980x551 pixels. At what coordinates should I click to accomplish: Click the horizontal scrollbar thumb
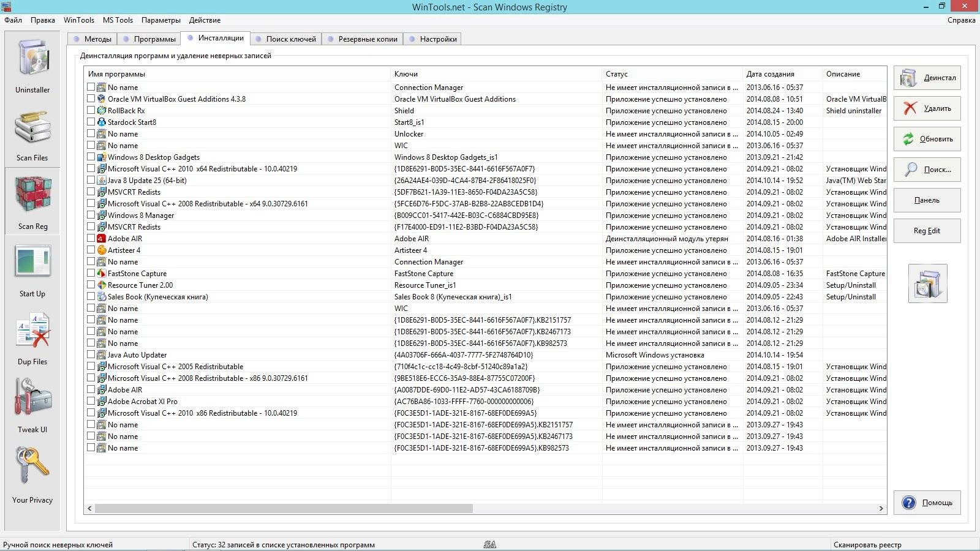pos(284,508)
